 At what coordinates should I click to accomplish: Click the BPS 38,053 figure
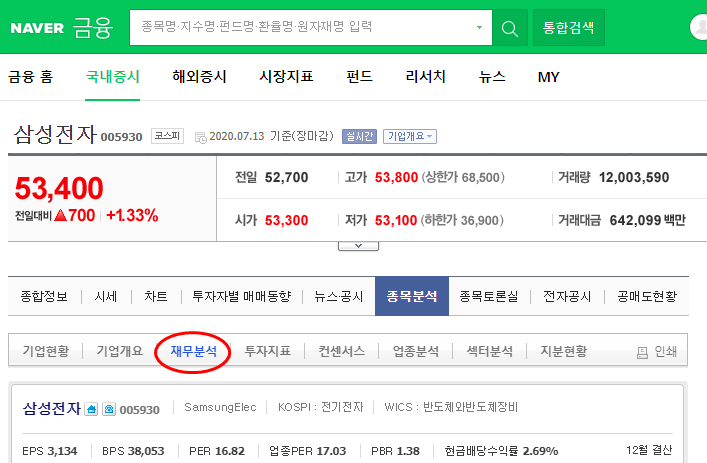pos(133,451)
